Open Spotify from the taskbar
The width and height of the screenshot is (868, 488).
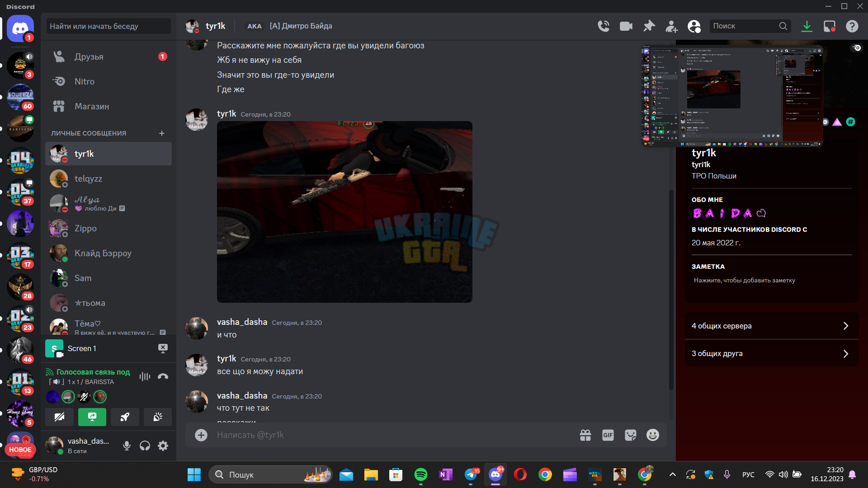pyautogui.click(x=421, y=475)
